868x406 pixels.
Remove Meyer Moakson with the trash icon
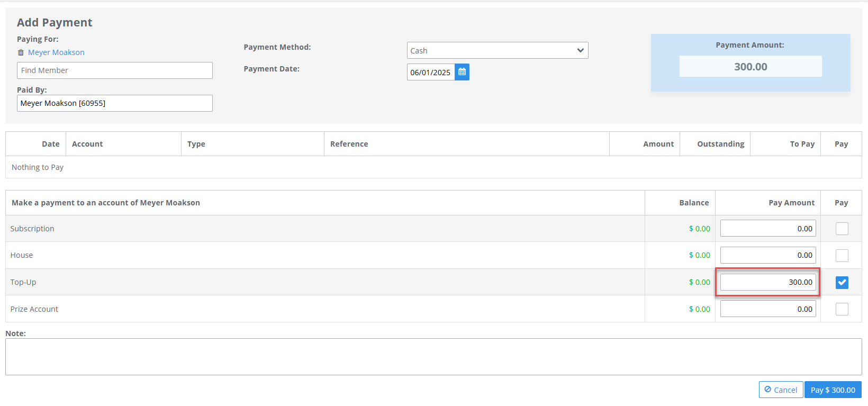pyautogui.click(x=21, y=52)
